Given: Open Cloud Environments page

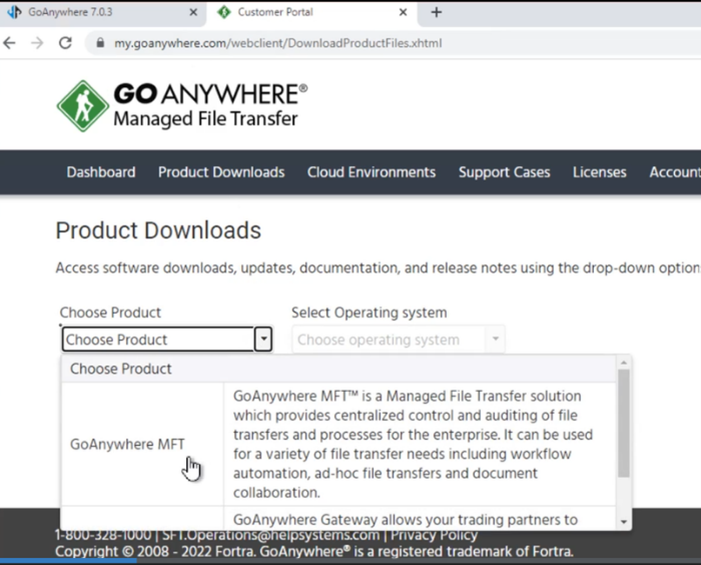Looking at the screenshot, I should [x=371, y=172].
